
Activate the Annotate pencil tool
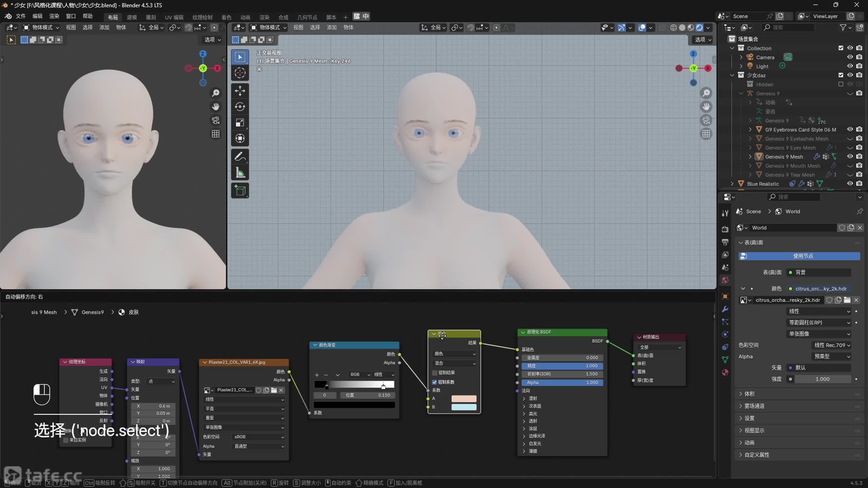click(240, 157)
